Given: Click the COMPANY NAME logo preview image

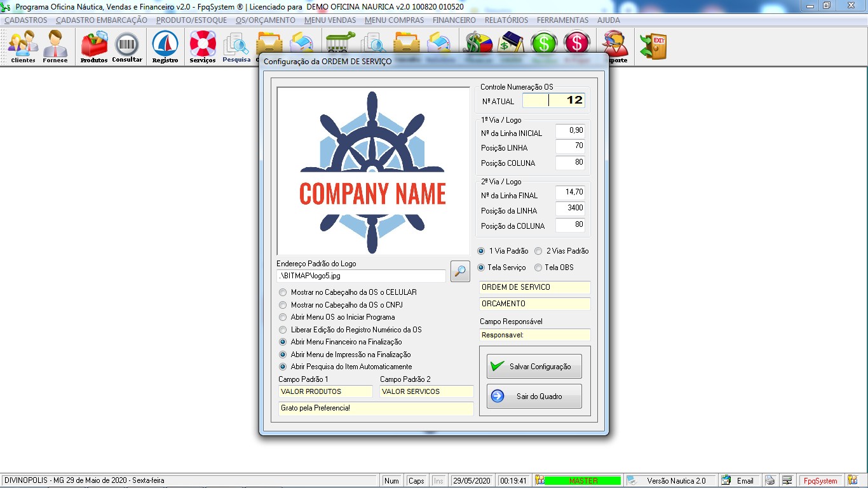Looking at the screenshot, I should [373, 171].
